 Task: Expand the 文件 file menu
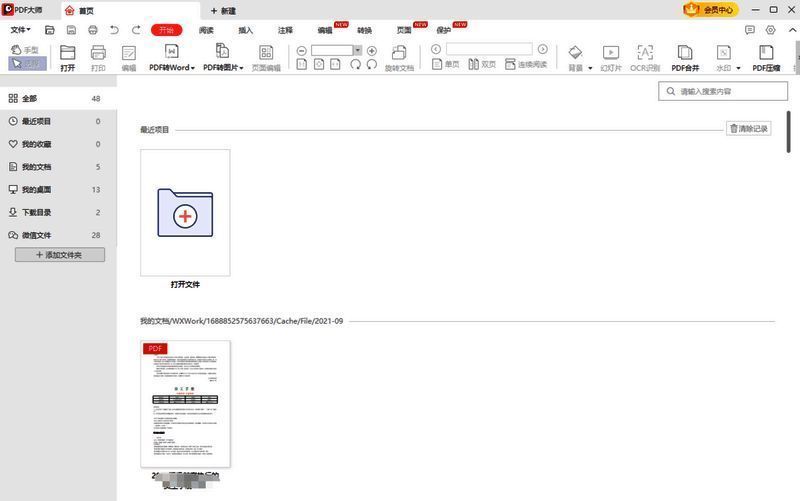(x=20, y=30)
